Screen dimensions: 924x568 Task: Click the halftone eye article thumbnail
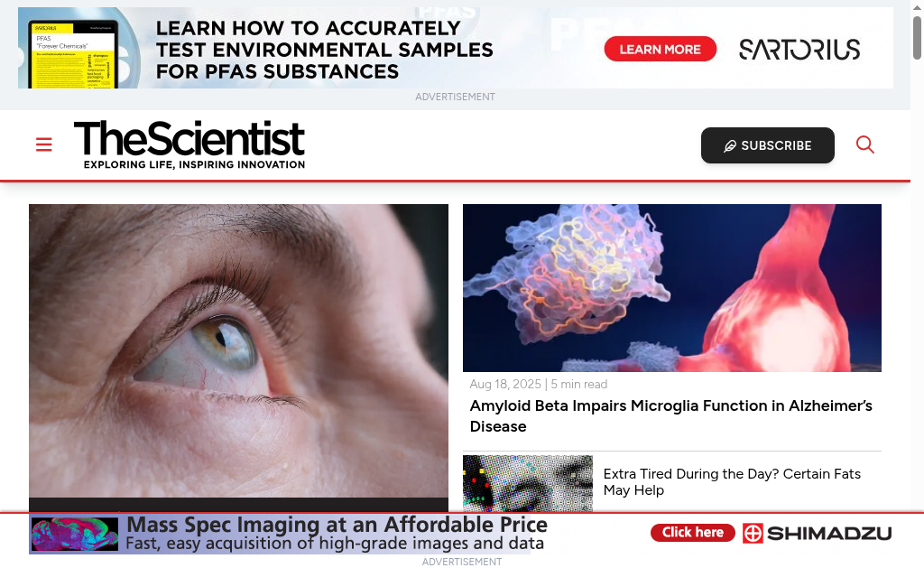coord(527,483)
